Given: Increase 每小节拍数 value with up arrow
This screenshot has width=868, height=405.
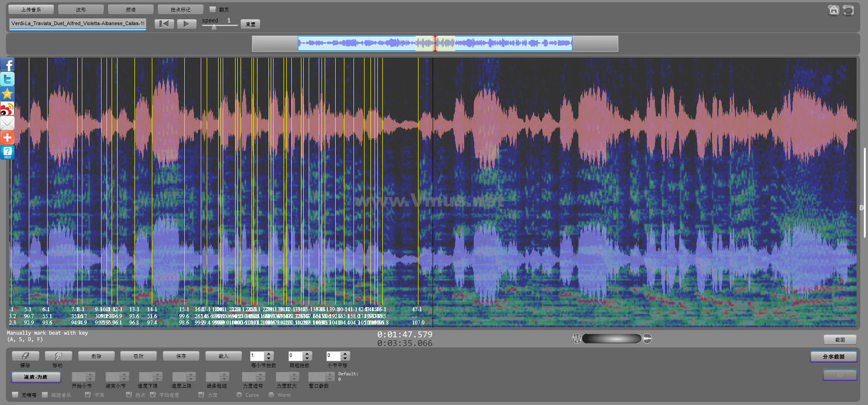Looking at the screenshot, I should click(x=269, y=354).
